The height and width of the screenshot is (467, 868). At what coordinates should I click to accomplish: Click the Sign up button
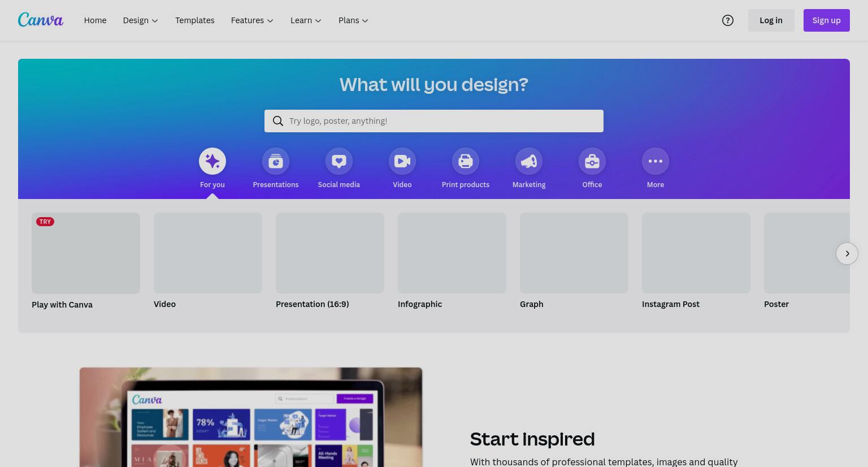(827, 20)
